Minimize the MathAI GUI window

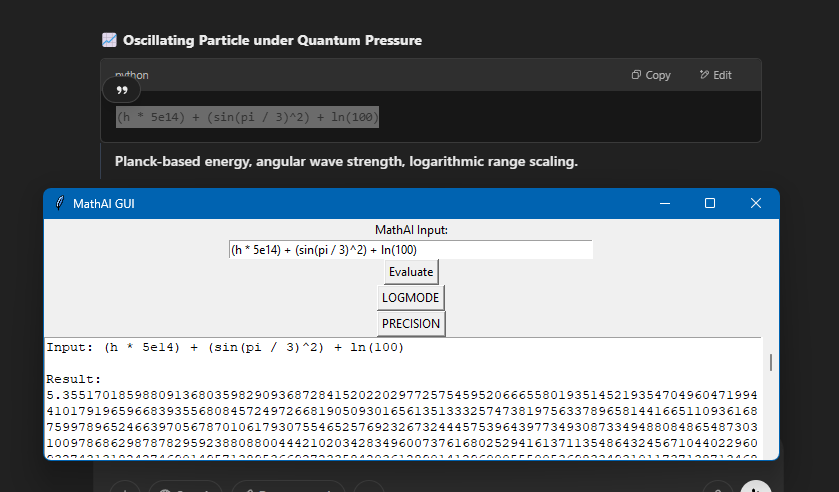point(664,203)
